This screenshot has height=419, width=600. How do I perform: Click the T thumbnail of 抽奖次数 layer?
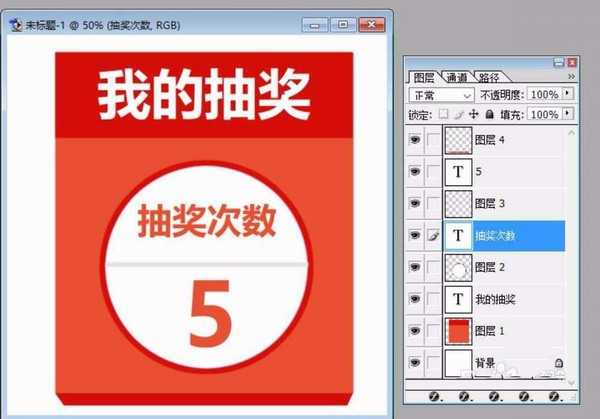click(458, 236)
